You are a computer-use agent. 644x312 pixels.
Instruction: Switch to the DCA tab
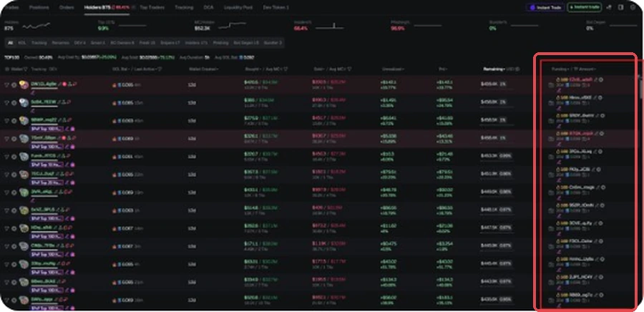208,7
